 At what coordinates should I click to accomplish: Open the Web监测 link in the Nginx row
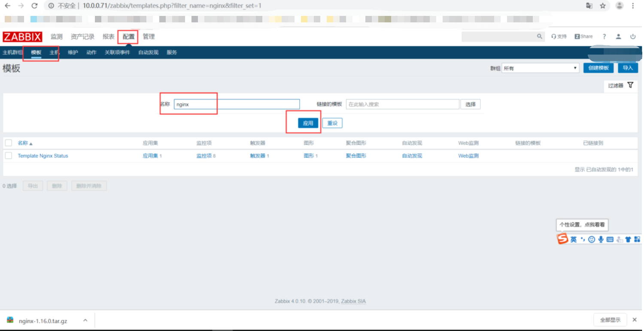pyautogui.click(x=468, y=156)
